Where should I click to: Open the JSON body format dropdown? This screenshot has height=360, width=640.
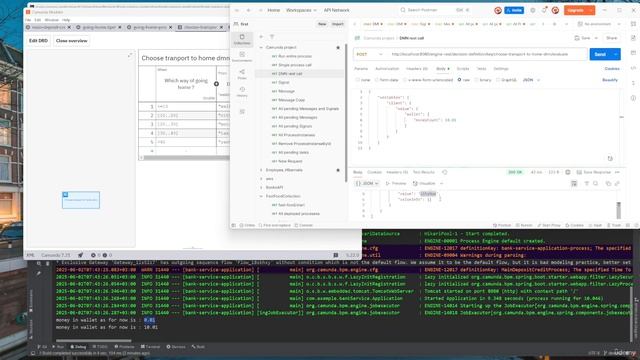pos(531,80)
